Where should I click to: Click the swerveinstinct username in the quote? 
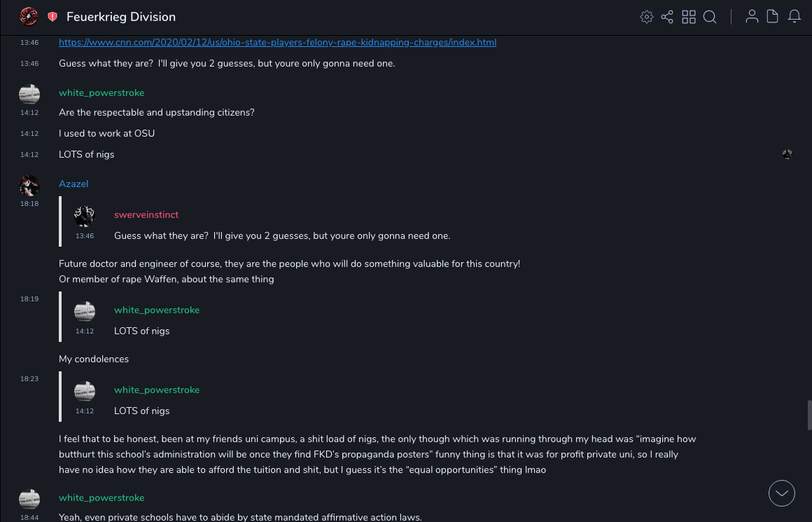point(146,215)
